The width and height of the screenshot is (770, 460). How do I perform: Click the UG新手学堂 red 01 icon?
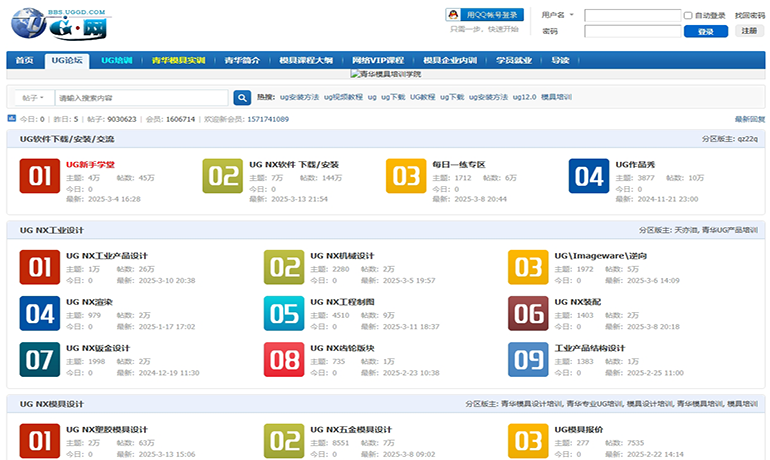pyautogui.click(x=39, y=176)
